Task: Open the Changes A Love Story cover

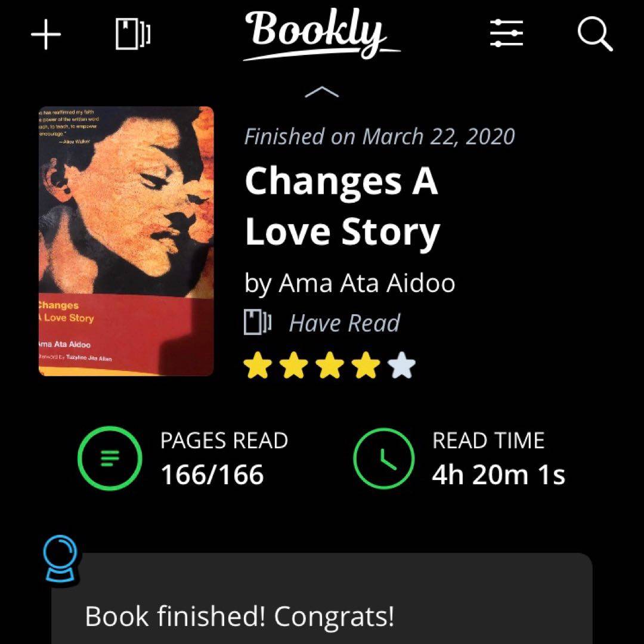Action: (x=126, y=241)
